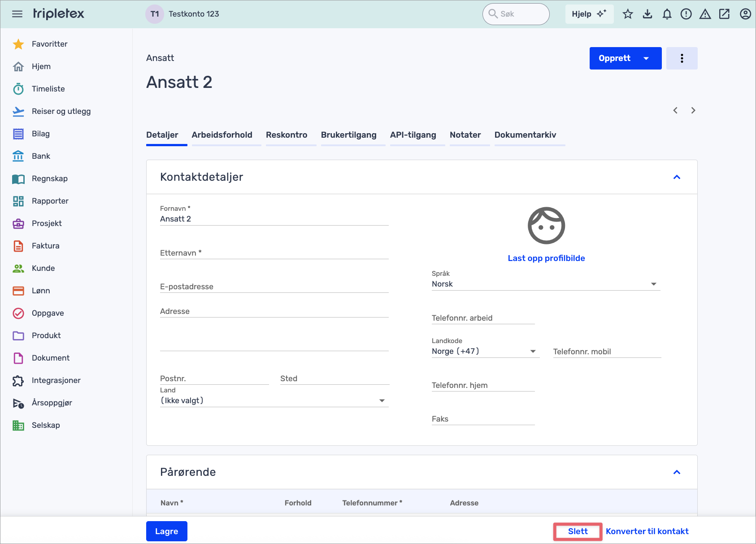Click the warning triangle icon
The width and height of the screenshot is (756, 544).
point(705,14)
